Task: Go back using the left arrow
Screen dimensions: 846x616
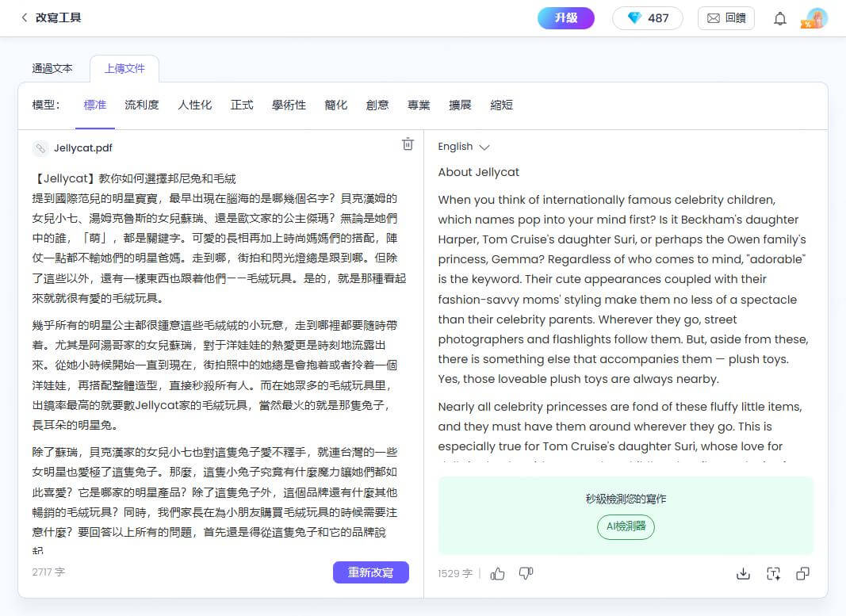Action: pyautogui.click(x=25, y=17)
